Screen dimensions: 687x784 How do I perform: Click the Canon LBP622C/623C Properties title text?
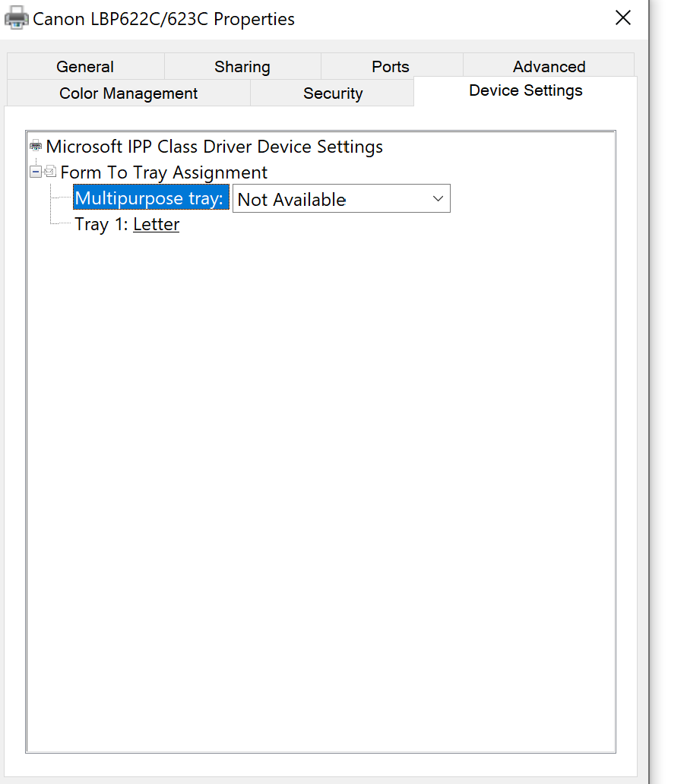tap(163, 19)
